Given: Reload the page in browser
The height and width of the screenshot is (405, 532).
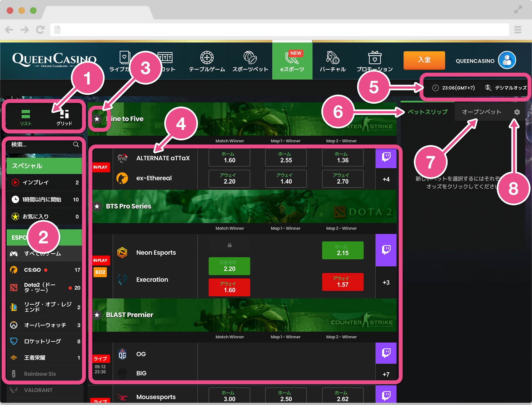Looking at the screenshot, I should pyautogui.click(x=40, y=30).
